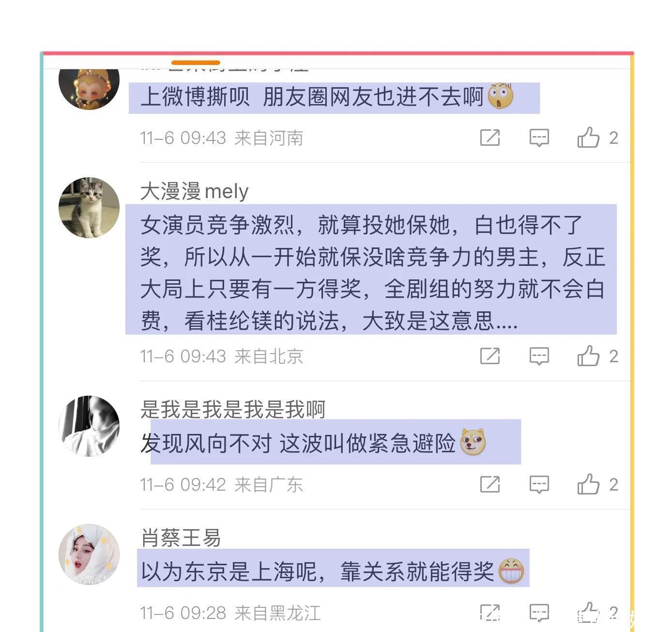672x632 pixels.
Task: Open 大漫漫mely's cat avatar
Action: pyautogui.click(x=89, y=208)
